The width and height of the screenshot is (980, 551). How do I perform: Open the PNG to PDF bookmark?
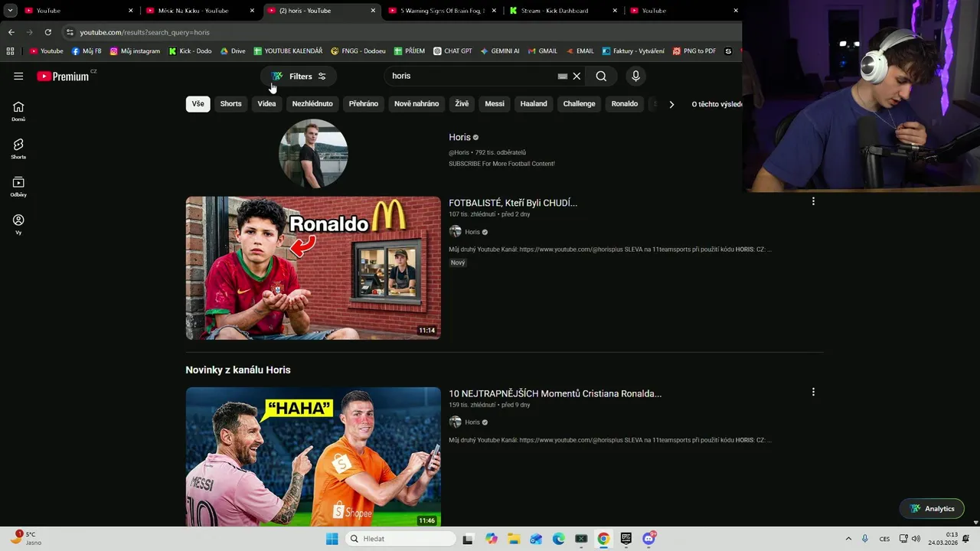694,51
